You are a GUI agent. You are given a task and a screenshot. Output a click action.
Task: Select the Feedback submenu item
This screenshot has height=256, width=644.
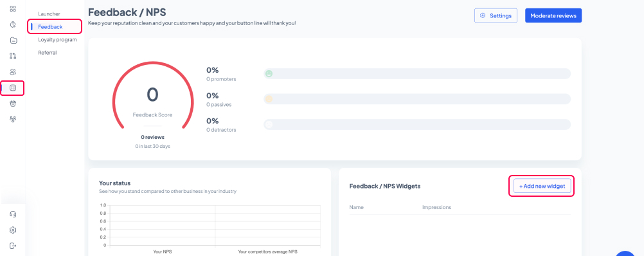point(50,27)
